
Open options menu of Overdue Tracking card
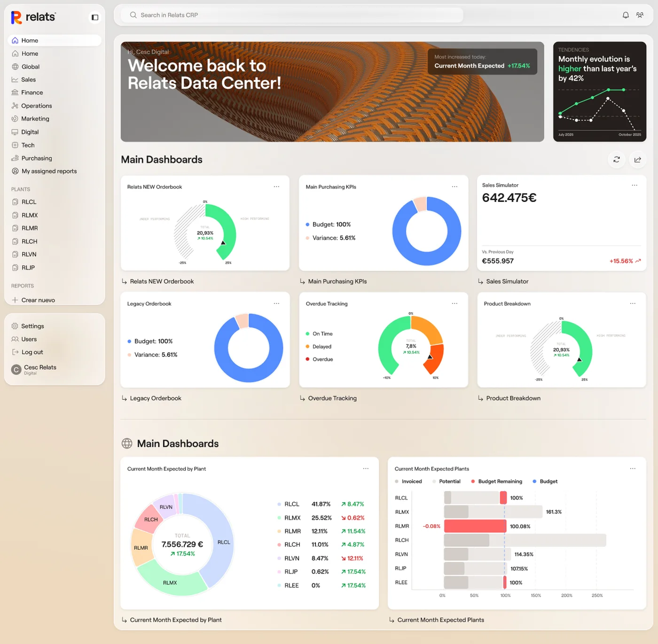point(454,303)
